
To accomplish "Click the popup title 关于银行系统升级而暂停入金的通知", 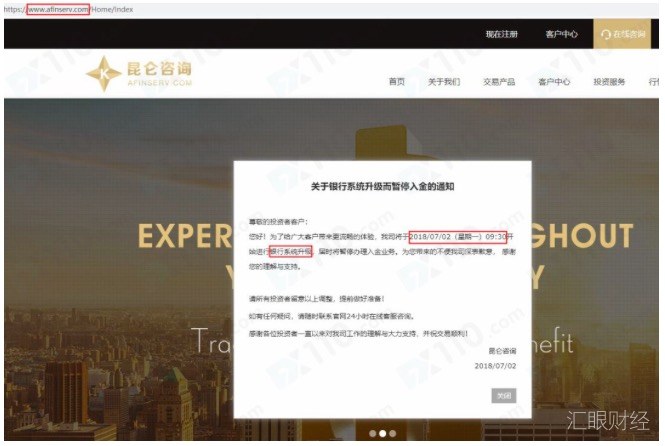I will pyautogui.click(x=383, y=187).
